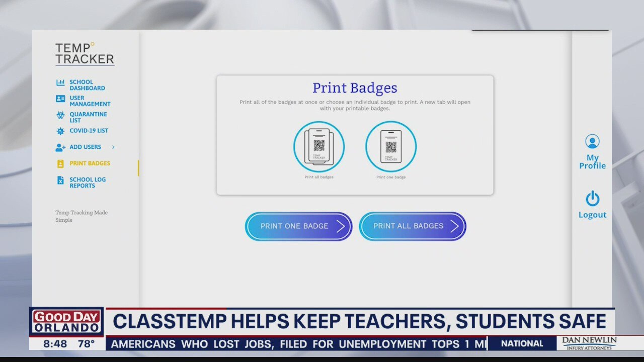Click the School Log Reports file icon
This screenshot has width=644, height=362.
[60, 180]
